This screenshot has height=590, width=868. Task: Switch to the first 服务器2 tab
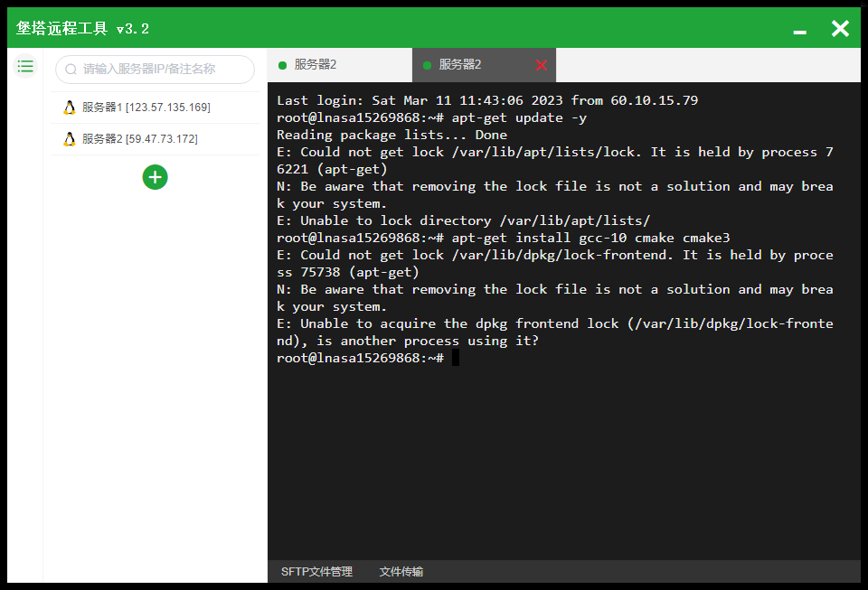[x=339, y=65]
